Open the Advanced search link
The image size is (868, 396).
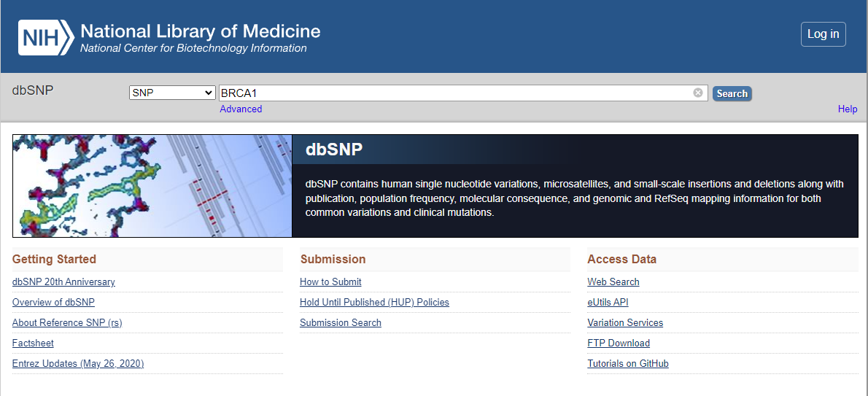click(241, 109)
